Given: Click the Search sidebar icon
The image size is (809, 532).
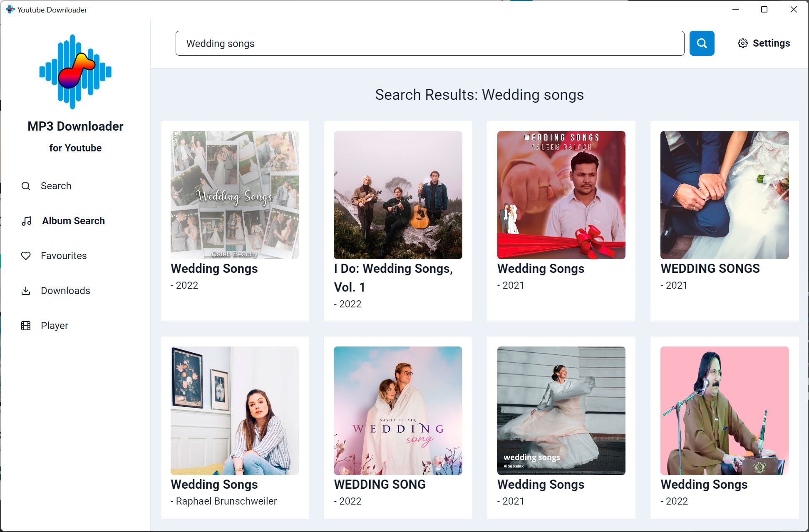Looking at the screenshot, I should click(25, 186).
